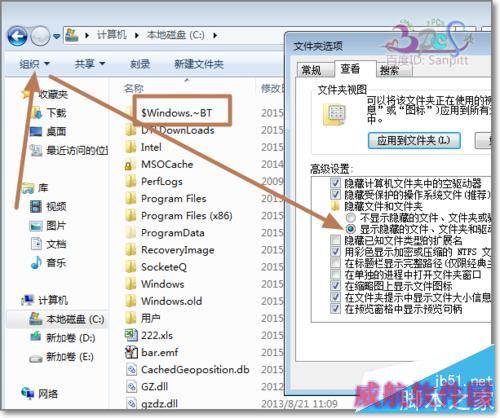The height and width of the screenshot is (418, 500).
Task: Select the Program Files (x86) folder
Action: click(186, 216)
